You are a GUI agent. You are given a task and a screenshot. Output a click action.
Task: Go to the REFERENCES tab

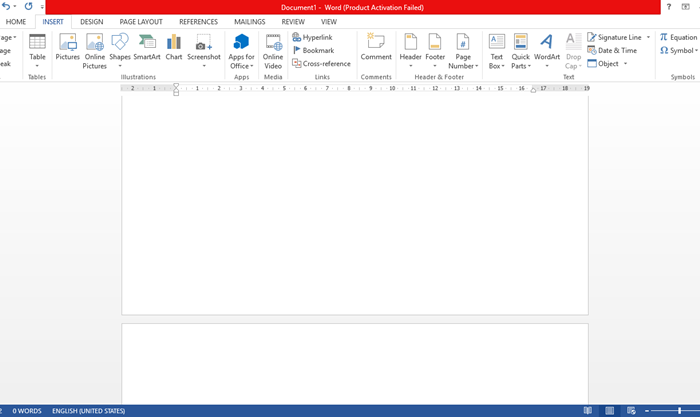click(x=198, y=21)
